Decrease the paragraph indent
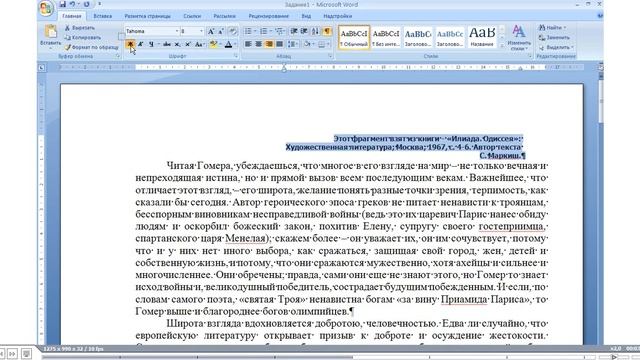 (x=294, y=31)
